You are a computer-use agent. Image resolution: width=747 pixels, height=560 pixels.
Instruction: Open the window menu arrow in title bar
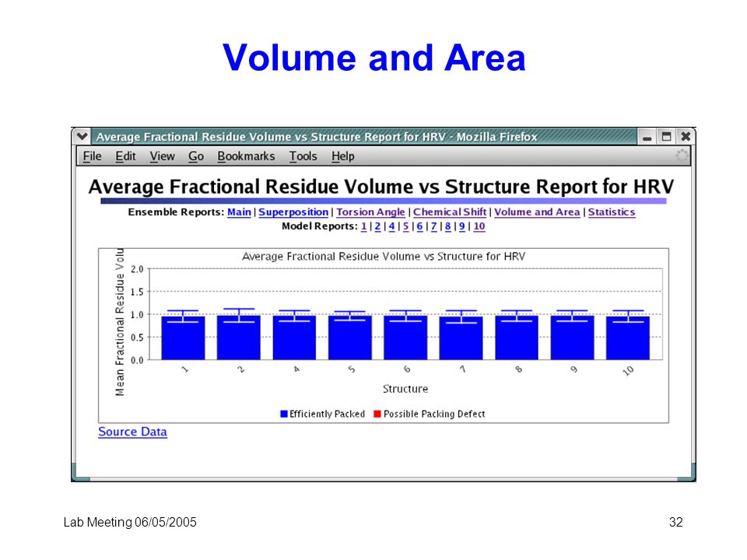click(82, 137)
